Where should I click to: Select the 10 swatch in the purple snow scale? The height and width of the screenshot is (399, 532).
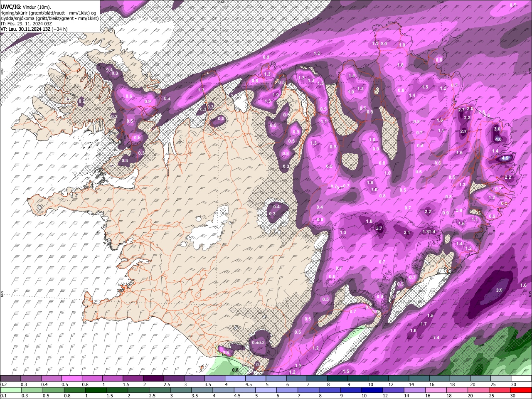[x=378, y=379]
